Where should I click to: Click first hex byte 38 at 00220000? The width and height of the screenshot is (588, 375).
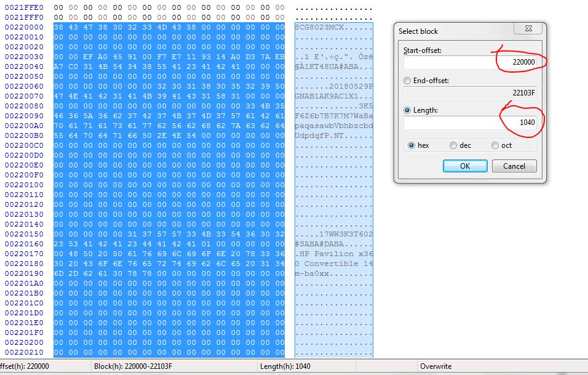point(58,27)
